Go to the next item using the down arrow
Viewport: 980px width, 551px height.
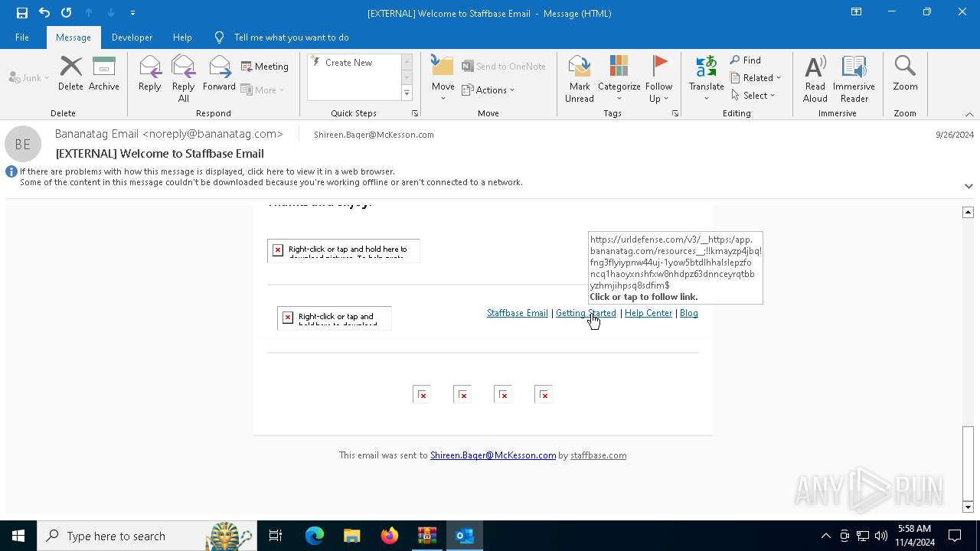[x=111, y=12]
